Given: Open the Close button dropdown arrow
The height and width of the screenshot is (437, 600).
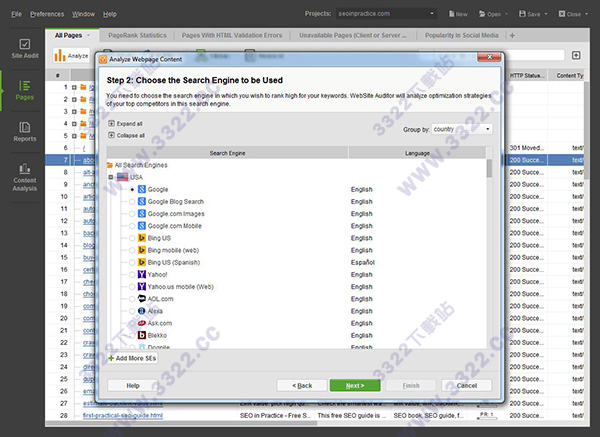Looking at the screenshot, I should (586, 14).
